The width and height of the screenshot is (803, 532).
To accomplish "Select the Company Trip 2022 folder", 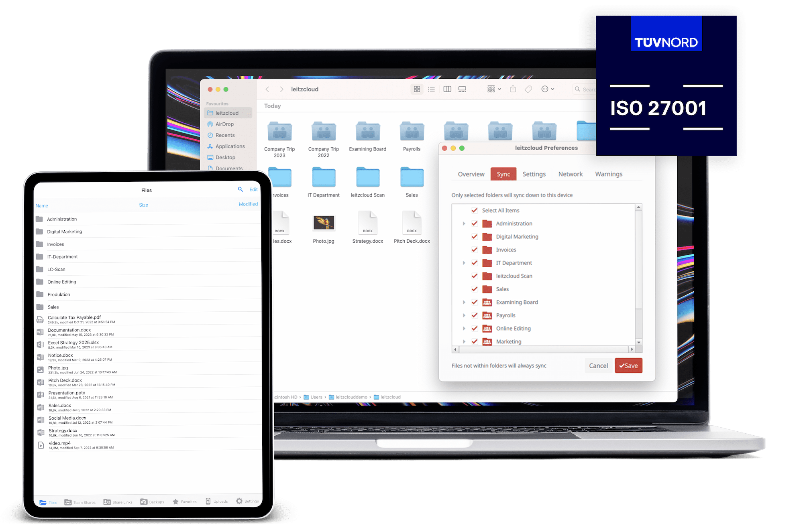I will [x=324, y=139].
